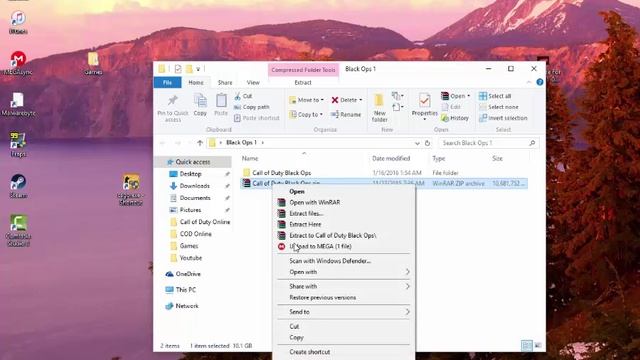The image size is (640, 360).
Task: Select Downloads in navigation pane
Action: (194, 186)
